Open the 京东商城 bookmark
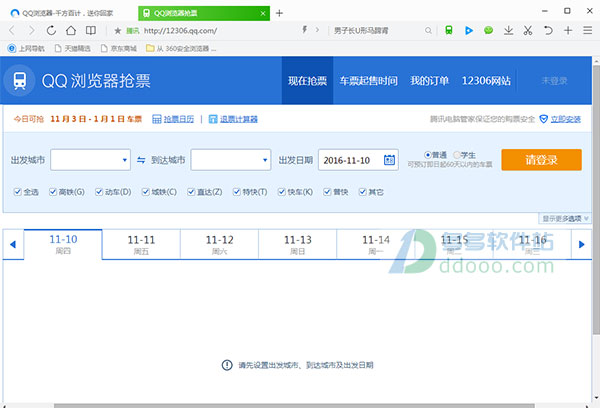The image size is (600, 408). (x=119, y=48)
